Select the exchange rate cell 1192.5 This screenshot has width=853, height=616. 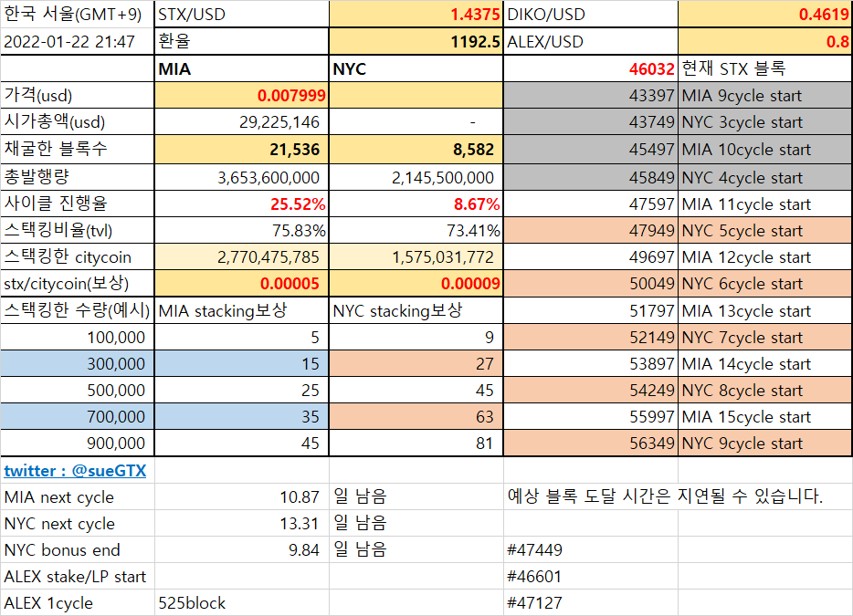pyautogui.click(x=416, y=41)
